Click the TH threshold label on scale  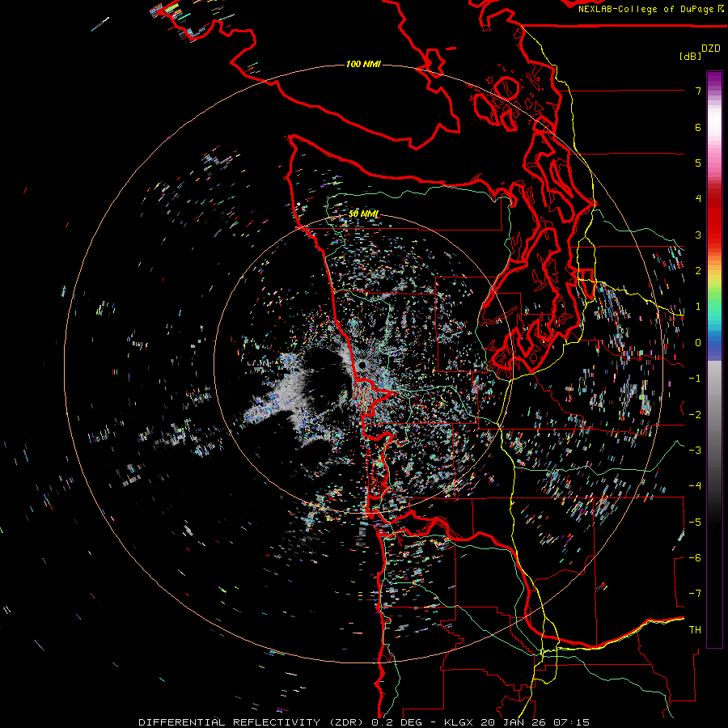[x=695, y=629]
